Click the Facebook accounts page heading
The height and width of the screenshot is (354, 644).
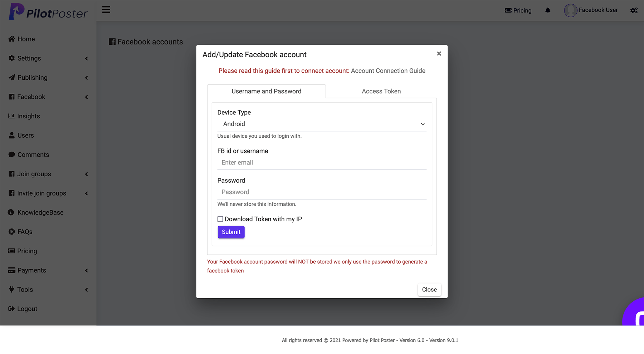(x=150, y=42)
